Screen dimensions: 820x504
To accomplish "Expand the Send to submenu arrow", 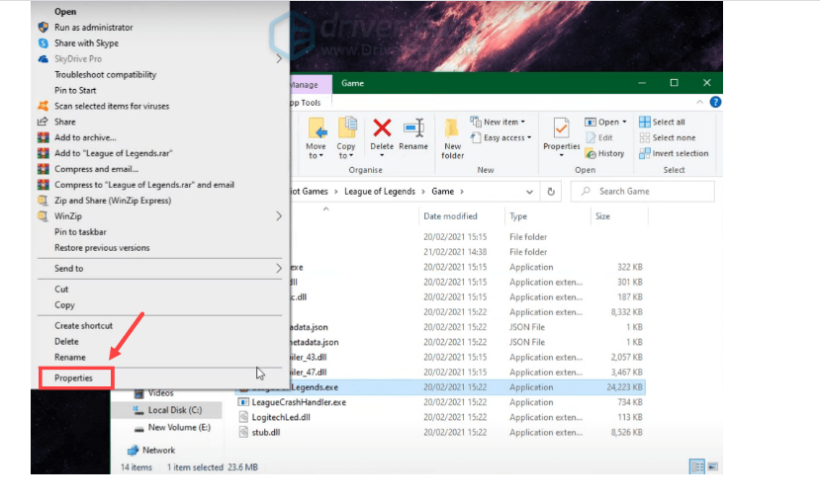I will [279, 269].
